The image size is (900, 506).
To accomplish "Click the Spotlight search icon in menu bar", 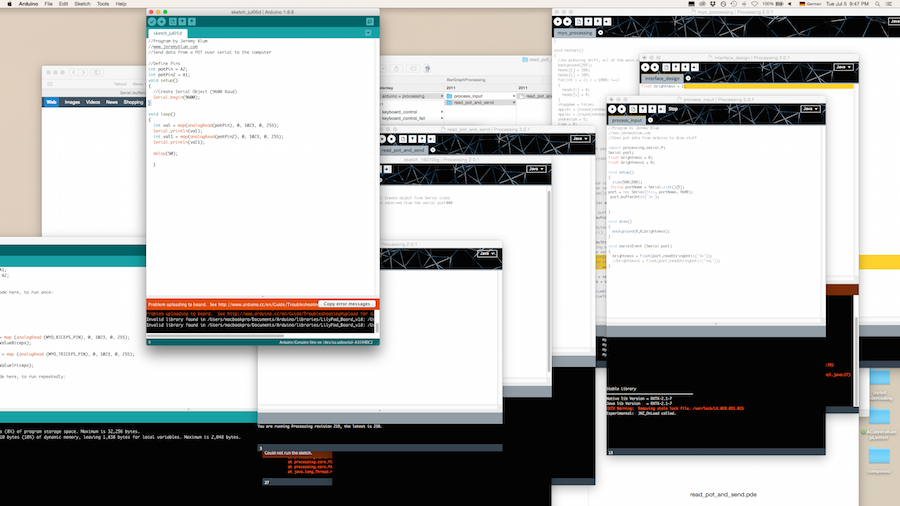I will (x=877, y=4).
